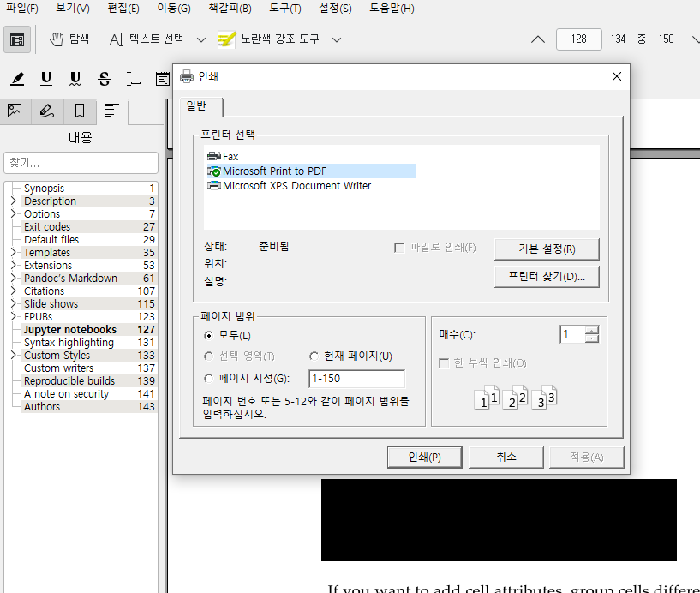Open the 설정(S) menu
Image resolution: width=700 pixels, height=593 pixels.
tap(335, 9)
